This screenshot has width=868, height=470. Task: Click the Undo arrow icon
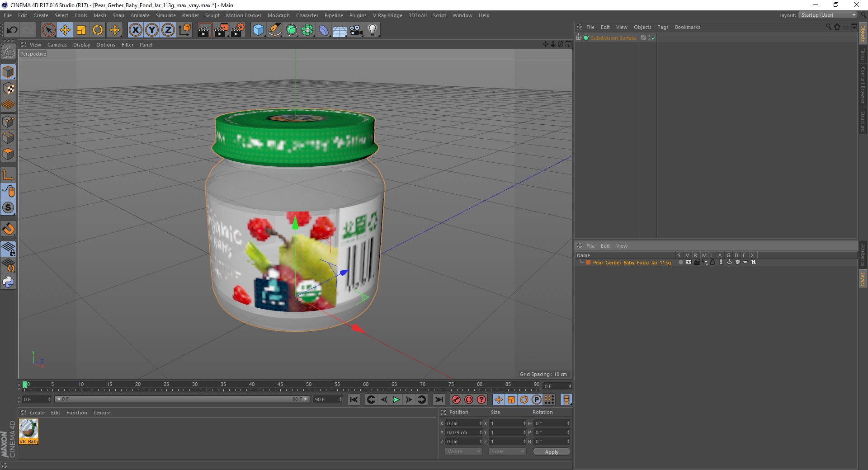[x=12, y=30]
